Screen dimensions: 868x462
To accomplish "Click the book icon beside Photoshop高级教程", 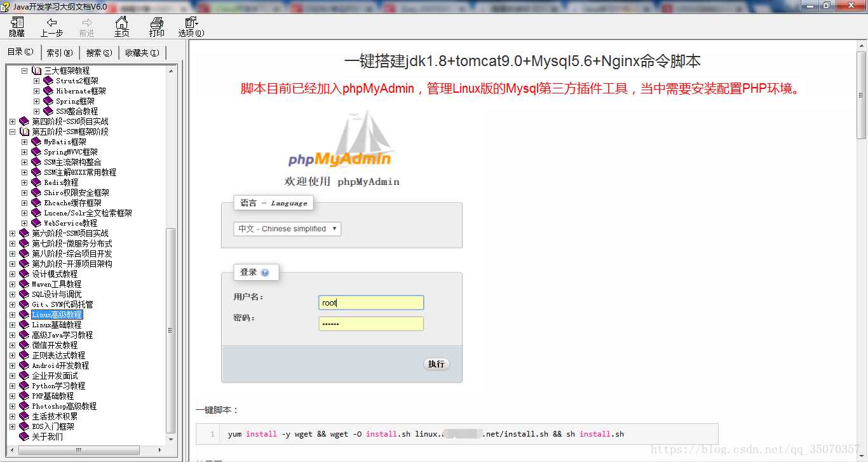I will (24, 406).
